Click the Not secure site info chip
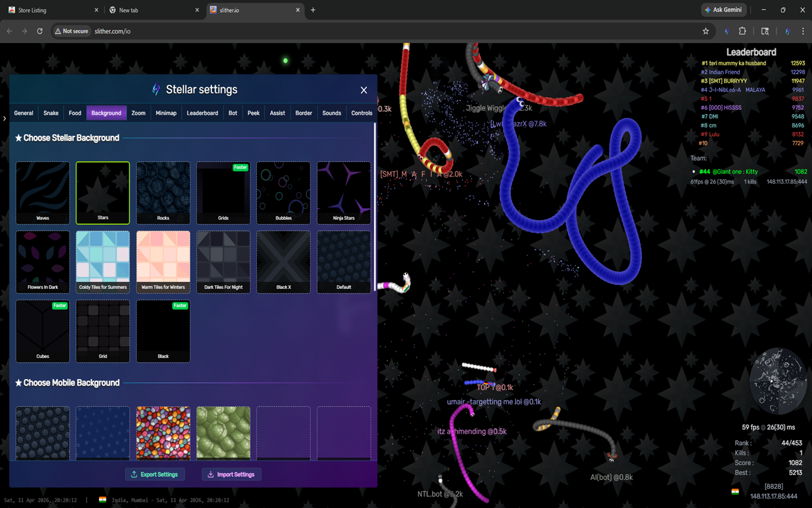Screen dimensions: 812x508 [71, 31]
